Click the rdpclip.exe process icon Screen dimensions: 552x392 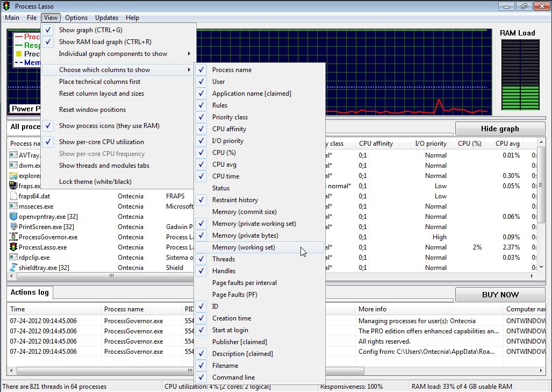pos(13,257)
